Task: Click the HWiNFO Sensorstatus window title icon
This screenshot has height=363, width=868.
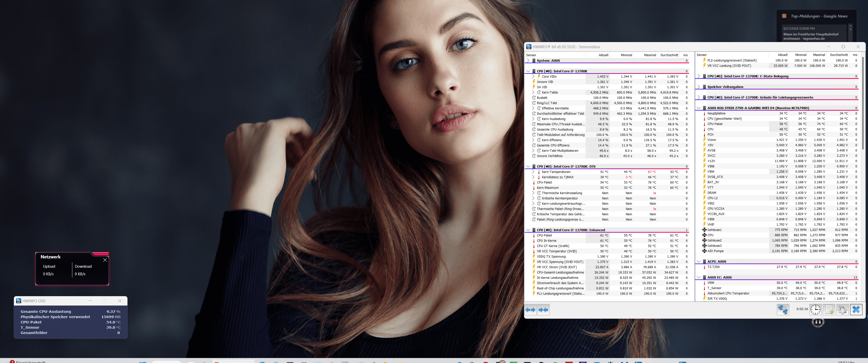Action: pos(529,47)
